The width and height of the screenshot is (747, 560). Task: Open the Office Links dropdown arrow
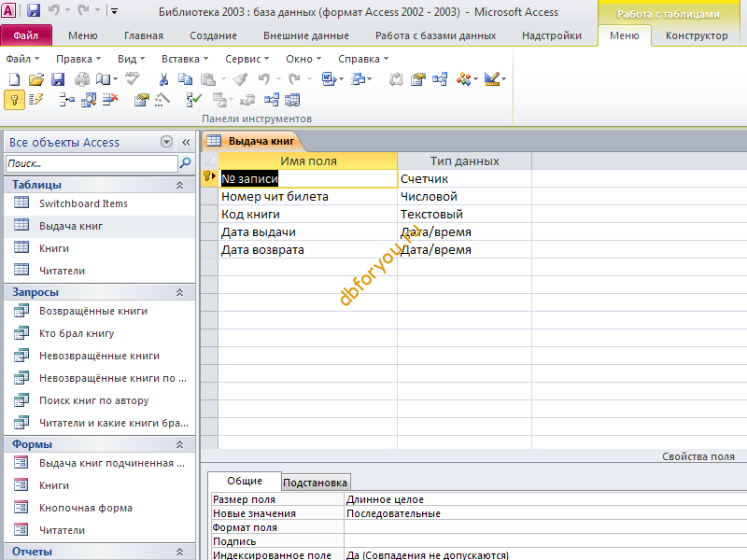point(341,79)
